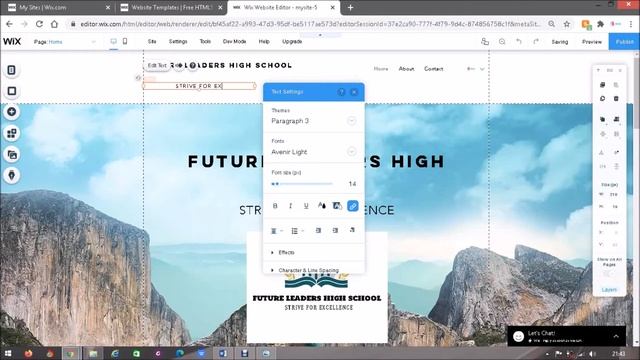Expand the Let's Chat widget
The image size is (640, 360).
pyautogui.click(x=616, y=336)
